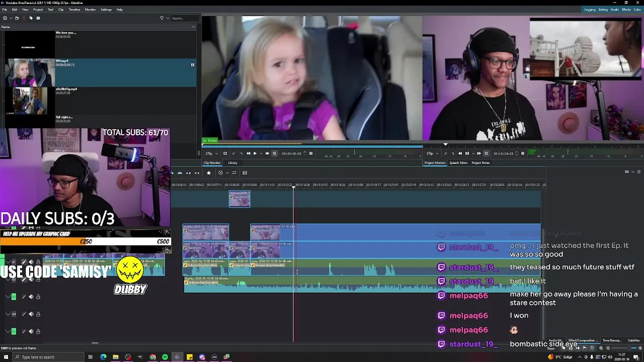Set zone in point in Project Monitor
Viewport: 644px width, 362px height.
coord(445,153)
